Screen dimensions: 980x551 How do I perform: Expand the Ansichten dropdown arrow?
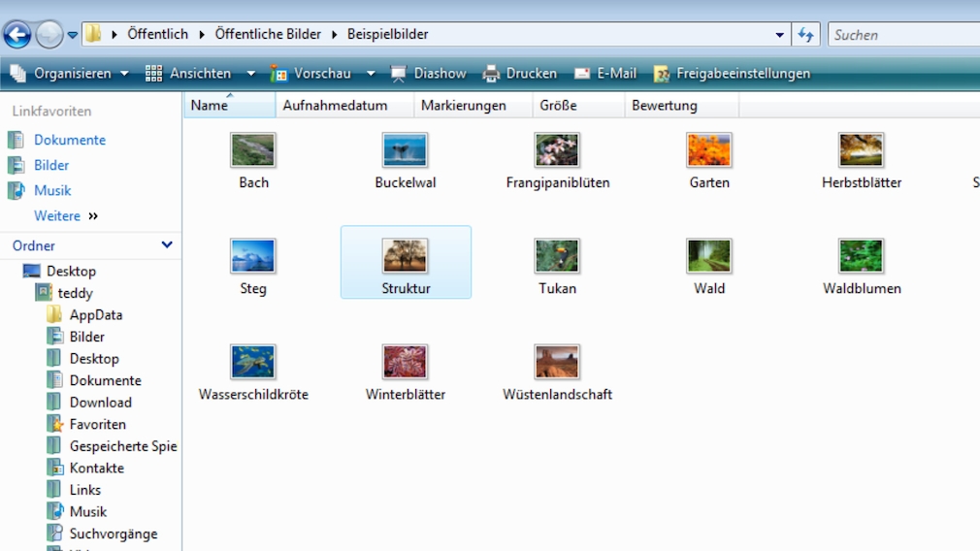pos(250,74)
